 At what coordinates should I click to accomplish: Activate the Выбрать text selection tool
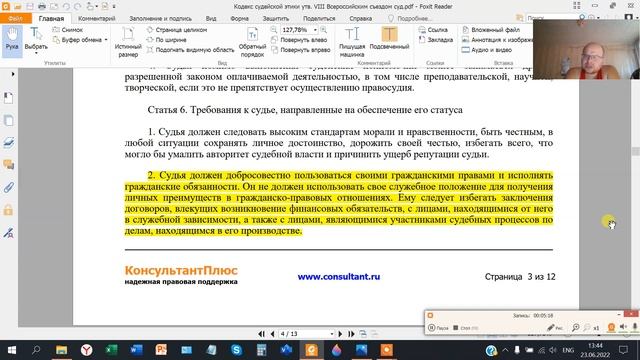(x=36, y=40)
